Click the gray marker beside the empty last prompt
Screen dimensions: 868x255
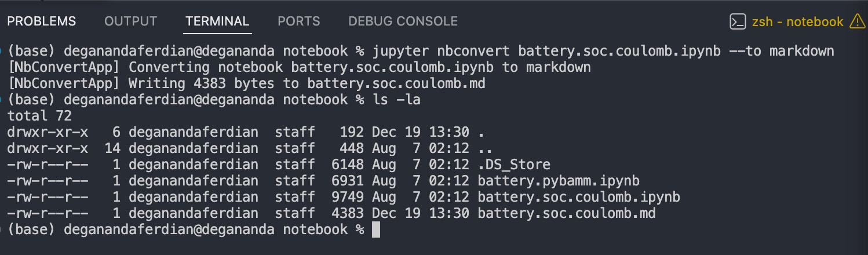2,230
